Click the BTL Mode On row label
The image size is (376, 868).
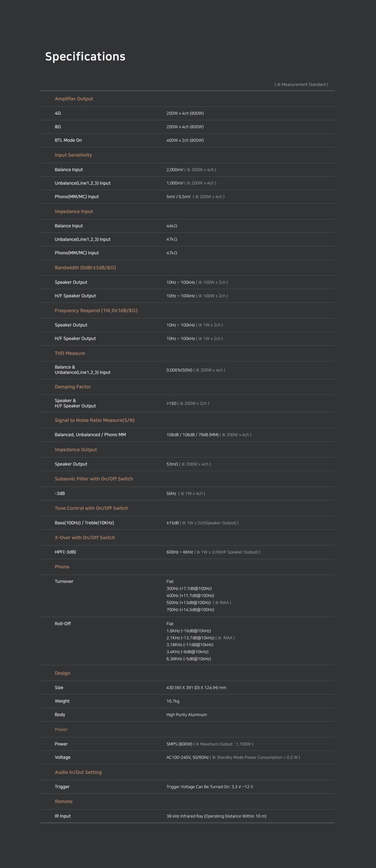tap(68, 140)
